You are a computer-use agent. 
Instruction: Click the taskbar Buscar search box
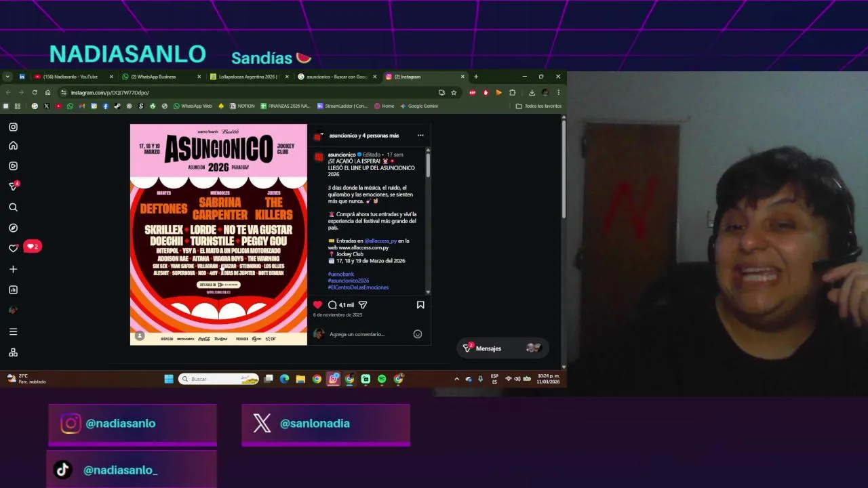pos(219,379)
